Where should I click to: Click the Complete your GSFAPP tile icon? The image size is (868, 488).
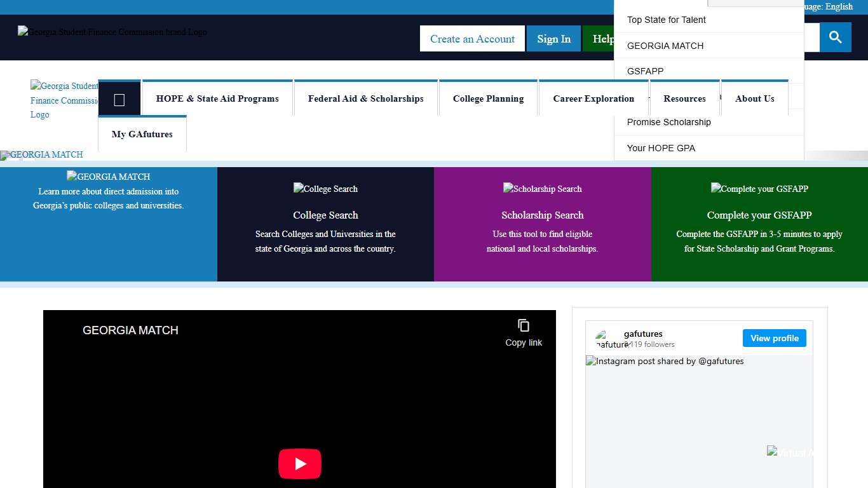pyautogui.click(x=759, y=189)
